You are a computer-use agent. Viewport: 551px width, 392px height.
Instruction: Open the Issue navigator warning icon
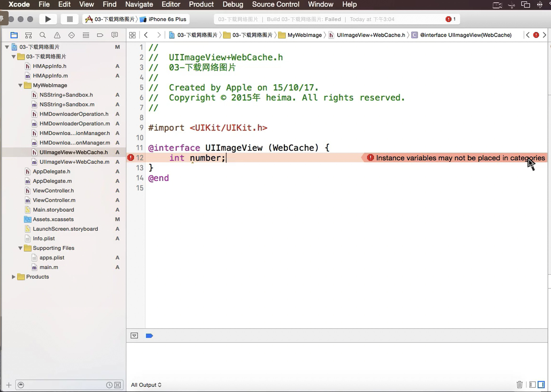point(57,35)
